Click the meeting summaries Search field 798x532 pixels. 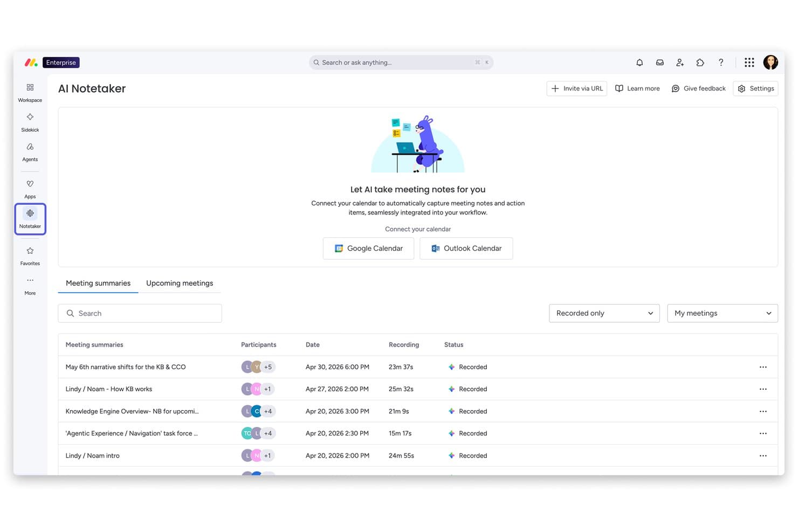point(140,313)
